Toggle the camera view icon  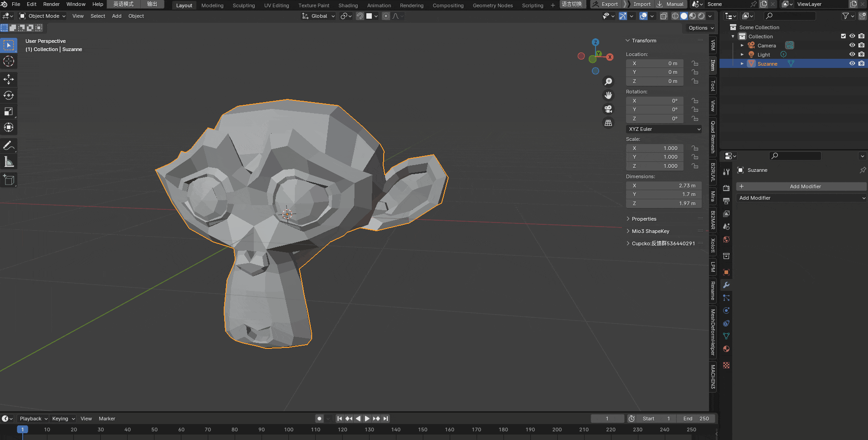pos(608,109)
